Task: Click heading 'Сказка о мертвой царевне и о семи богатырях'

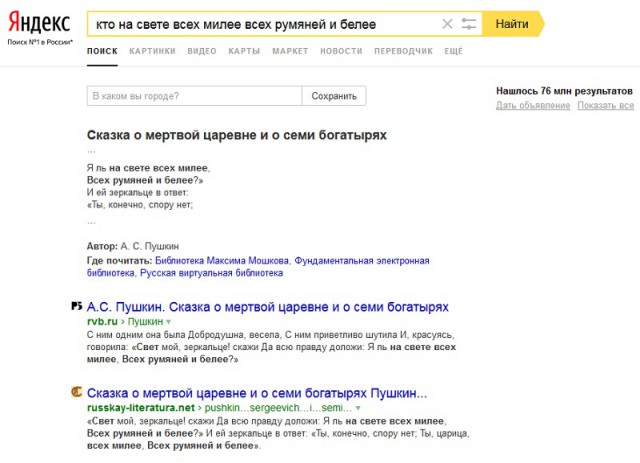Action: [237, 135]
